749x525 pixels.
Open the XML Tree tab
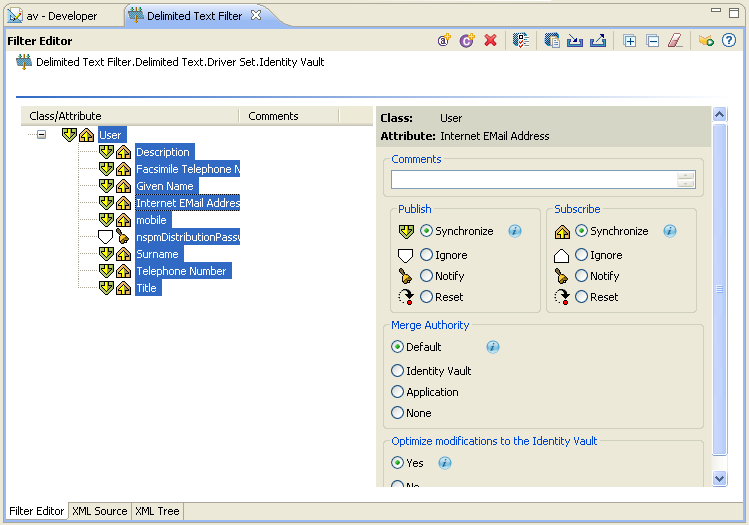pos(157,511)
